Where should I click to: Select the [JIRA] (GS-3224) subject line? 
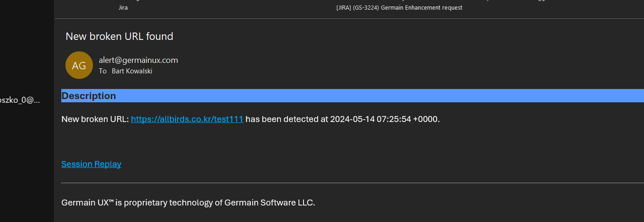pos(357,8)
